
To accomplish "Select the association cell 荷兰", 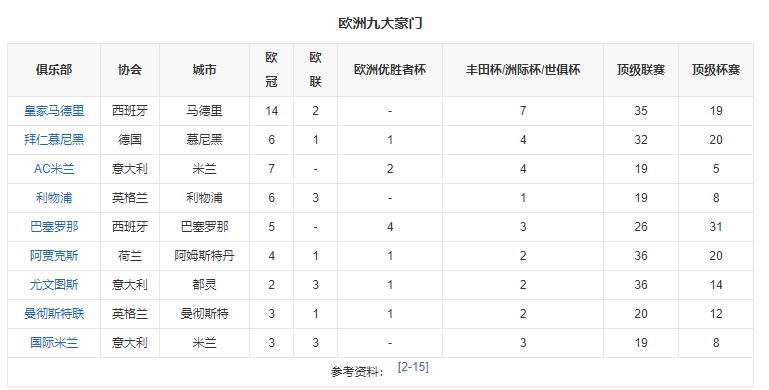I will click(x=130, y=256).
